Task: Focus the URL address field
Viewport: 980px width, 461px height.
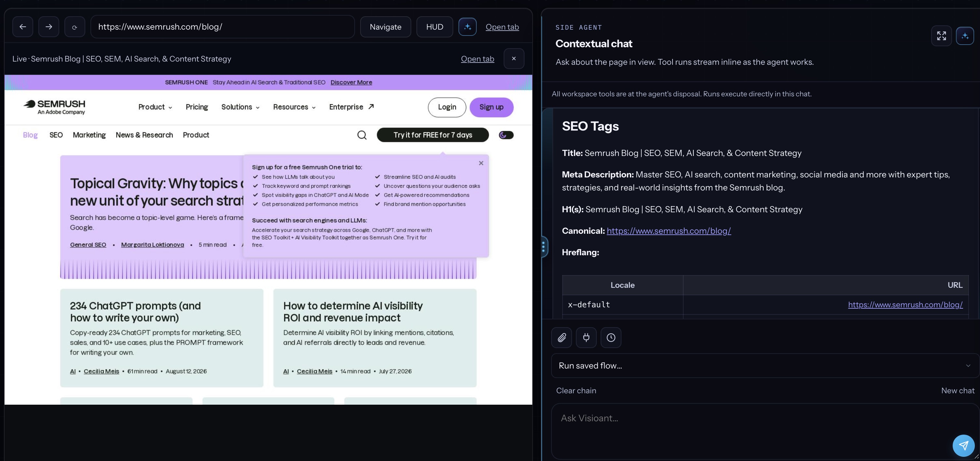Action: (223, 27)
